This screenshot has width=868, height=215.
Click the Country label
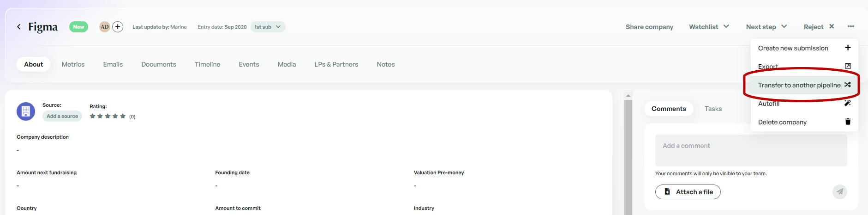click(x=27, y=208)
